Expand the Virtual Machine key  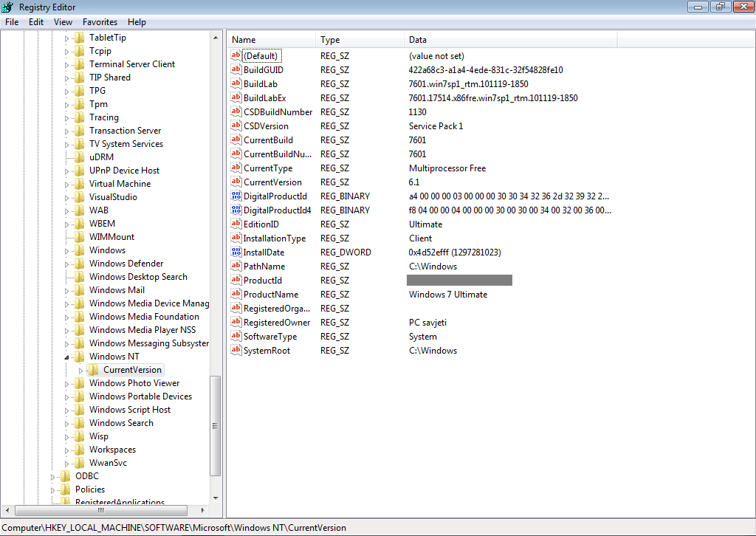pos(66,184)
